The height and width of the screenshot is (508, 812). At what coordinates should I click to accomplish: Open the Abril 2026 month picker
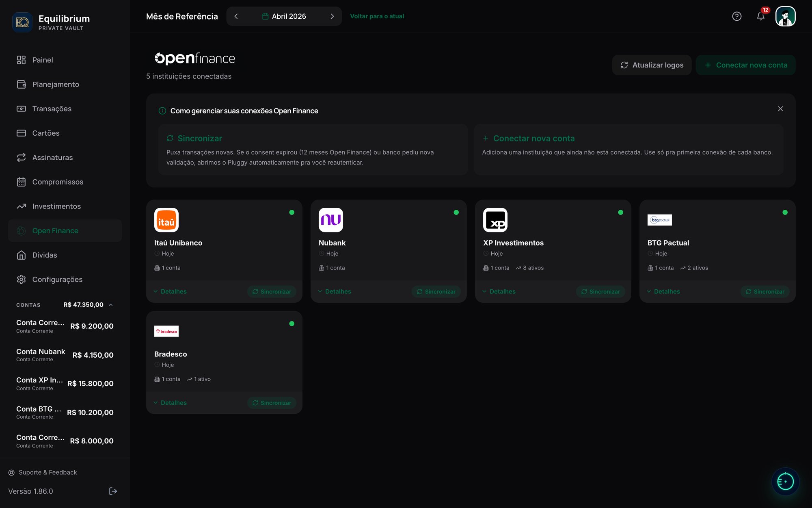284,16
